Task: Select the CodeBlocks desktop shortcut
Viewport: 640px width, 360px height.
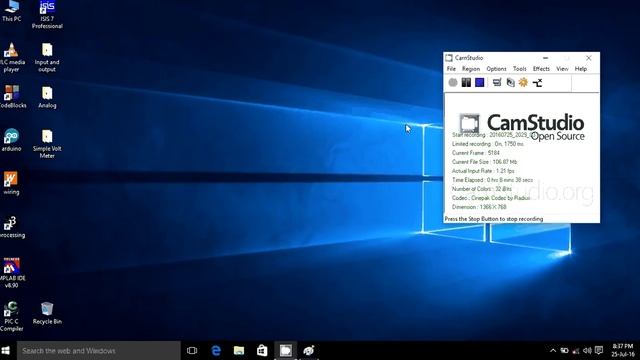Action: [x=12, y=97]
